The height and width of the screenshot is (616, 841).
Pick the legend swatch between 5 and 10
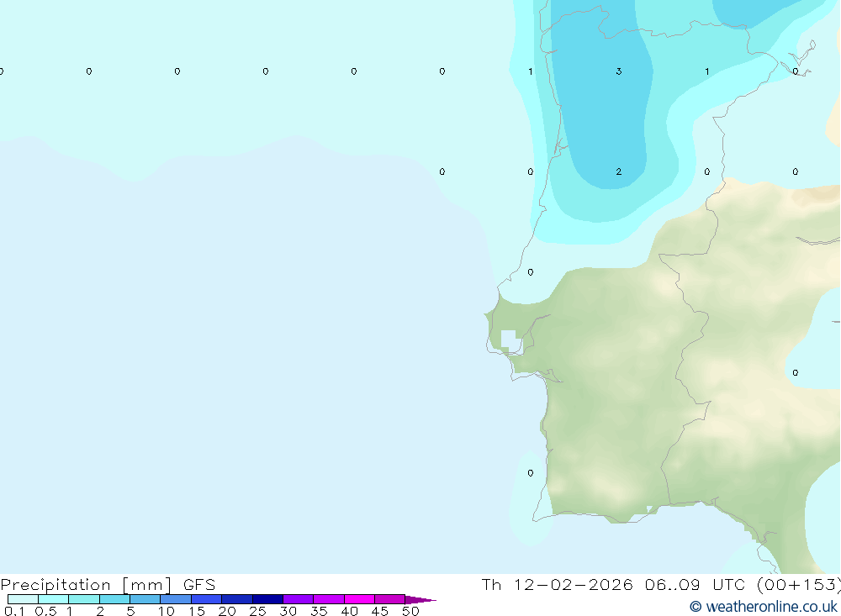click(x=145, y=599)
